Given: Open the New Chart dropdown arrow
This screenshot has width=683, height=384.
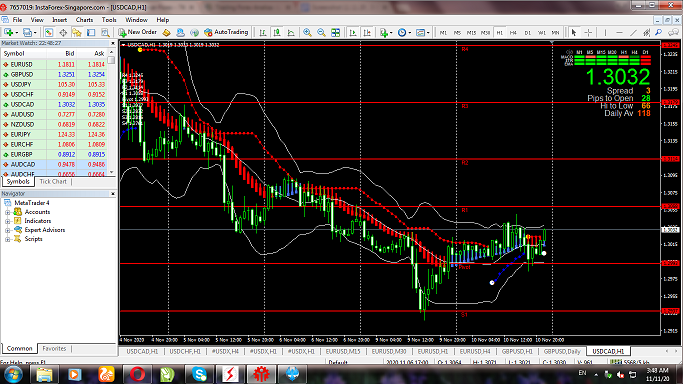Looking at the screenshot, I should click(17, 33).
